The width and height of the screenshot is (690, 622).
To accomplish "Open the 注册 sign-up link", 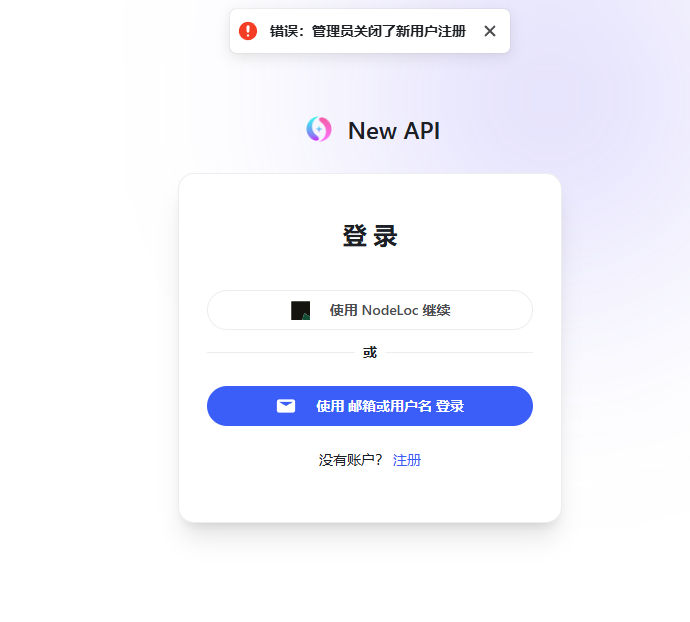I will coord(407,460).
